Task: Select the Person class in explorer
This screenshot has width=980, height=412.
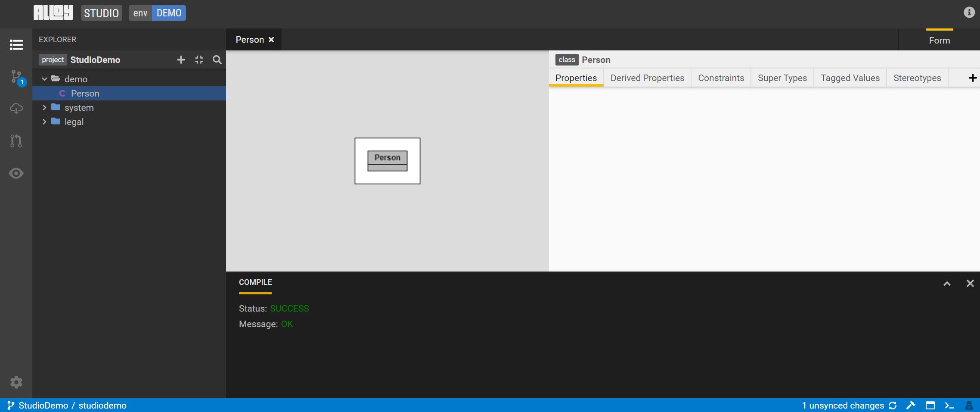Action: pyautogui.click(x=129, y=93)
